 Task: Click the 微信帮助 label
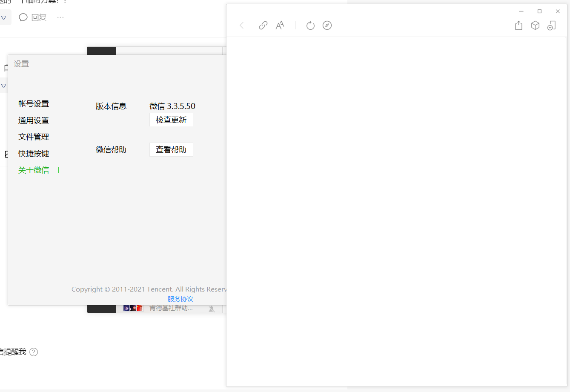point(111,150)
